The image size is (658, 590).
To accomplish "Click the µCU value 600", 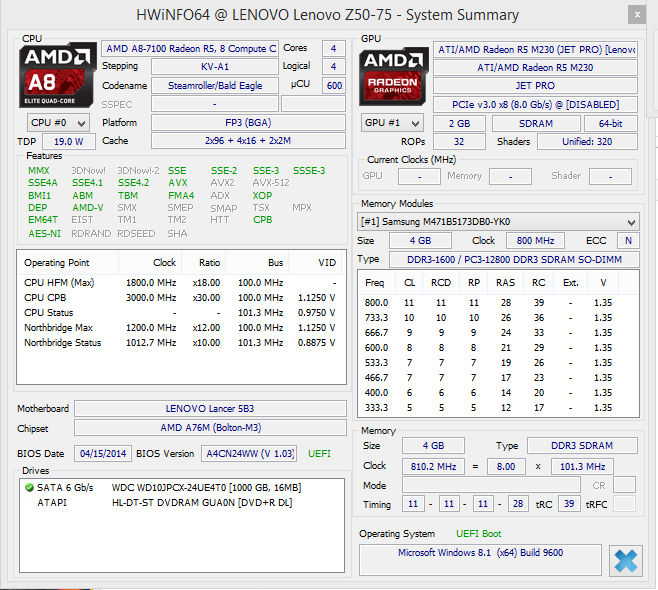I will point(334,86).
